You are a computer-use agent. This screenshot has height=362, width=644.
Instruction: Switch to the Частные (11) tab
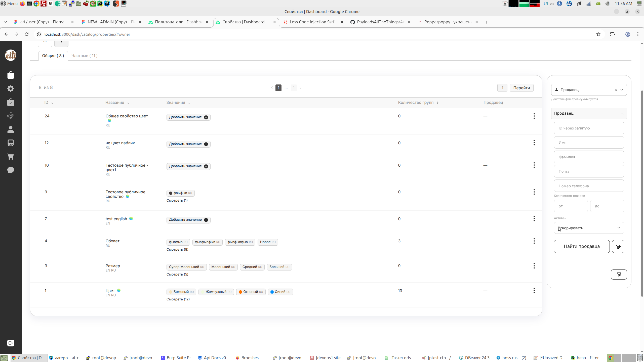(x=84, y=56)
